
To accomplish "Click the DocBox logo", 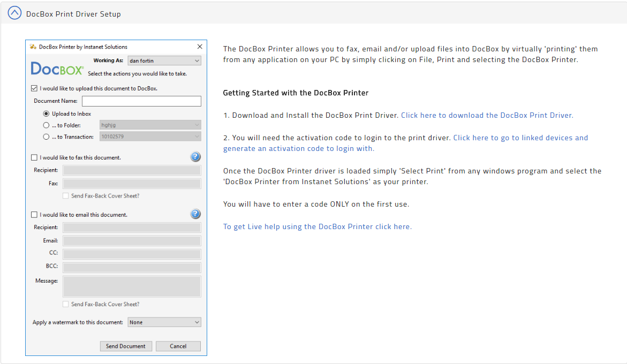I will 57,68.
